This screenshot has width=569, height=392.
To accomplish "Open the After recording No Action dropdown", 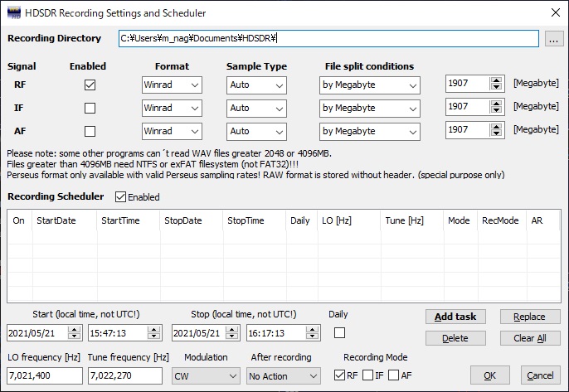I will click(284, 376).
